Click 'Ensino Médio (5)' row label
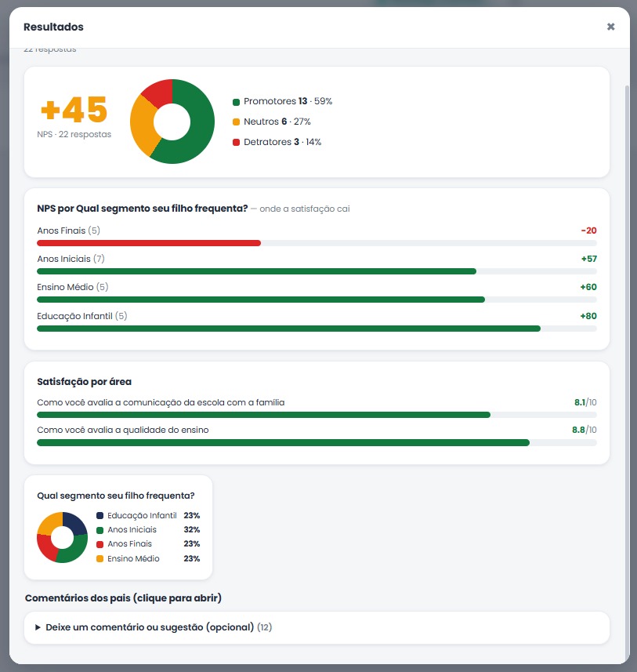Screen dimensions: 637x672 tap(72, 287)
